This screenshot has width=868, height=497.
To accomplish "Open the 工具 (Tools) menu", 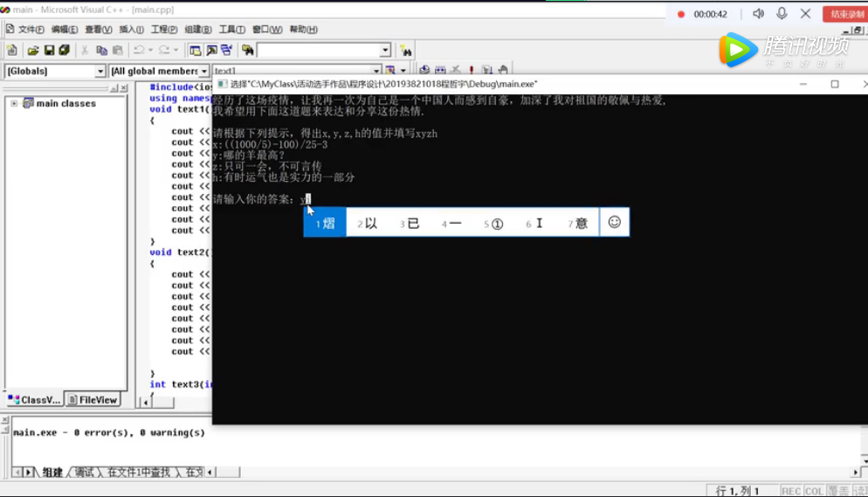I will [231, 29].
